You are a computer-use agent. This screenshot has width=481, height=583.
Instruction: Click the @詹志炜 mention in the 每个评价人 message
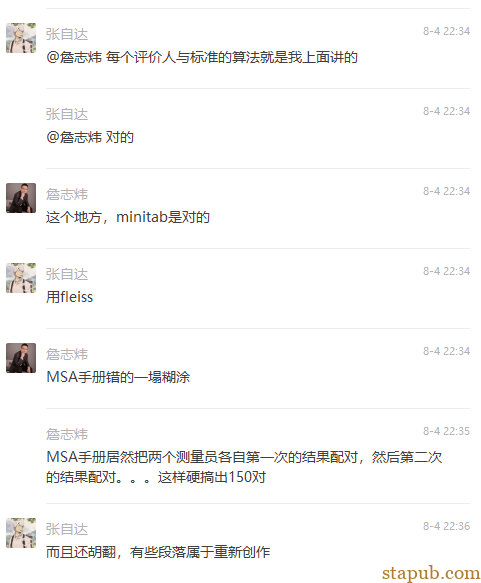click(x=74, y=57)
